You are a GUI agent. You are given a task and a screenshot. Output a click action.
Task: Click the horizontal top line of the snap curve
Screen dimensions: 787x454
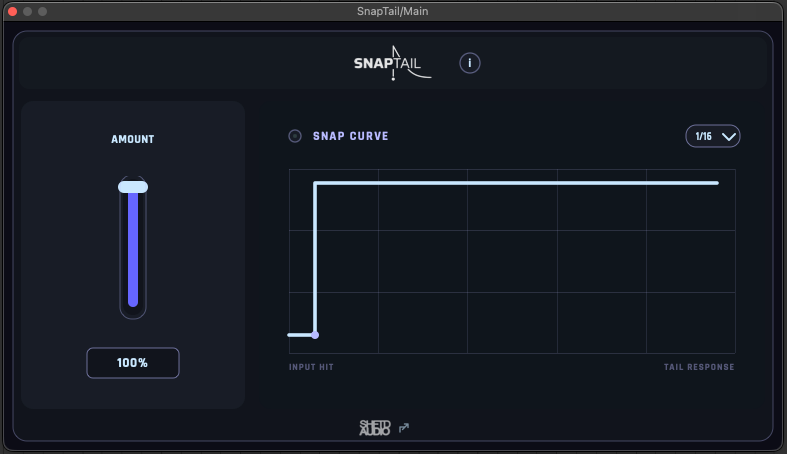(516, 183)
